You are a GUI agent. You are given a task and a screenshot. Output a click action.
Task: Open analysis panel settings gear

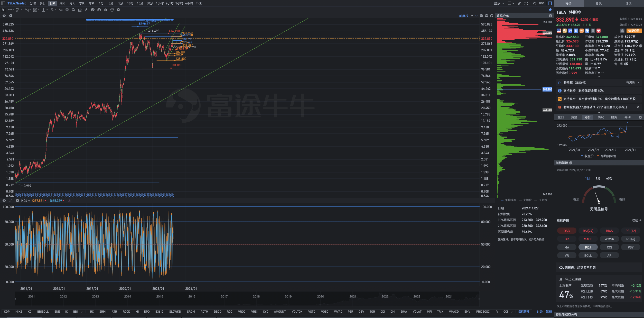(640, 117)
